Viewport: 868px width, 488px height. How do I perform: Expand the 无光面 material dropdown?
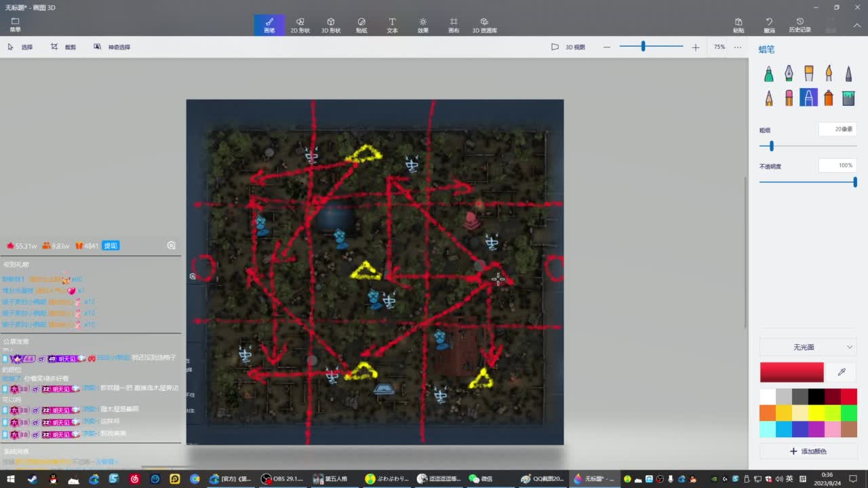click(x=808, y=347)
